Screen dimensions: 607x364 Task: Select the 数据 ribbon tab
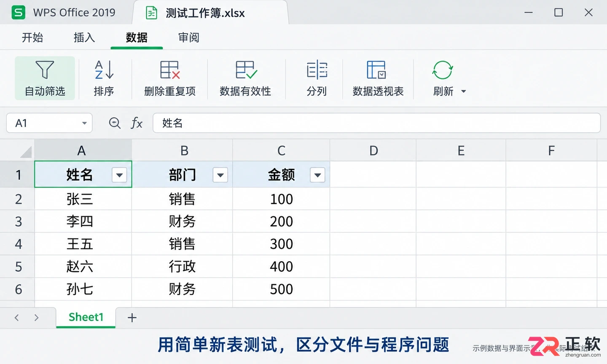point(137,37)
